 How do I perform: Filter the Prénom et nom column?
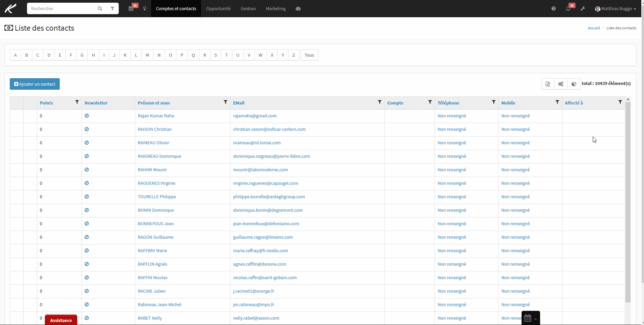pos(225,102)
